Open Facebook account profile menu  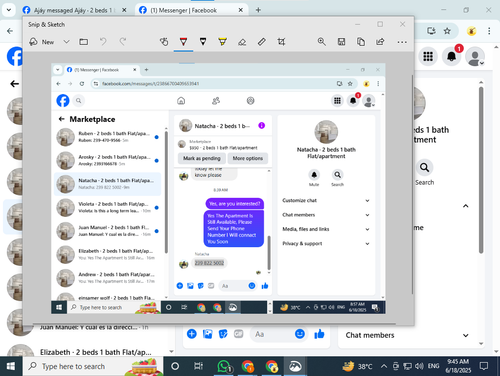[475, 56]
